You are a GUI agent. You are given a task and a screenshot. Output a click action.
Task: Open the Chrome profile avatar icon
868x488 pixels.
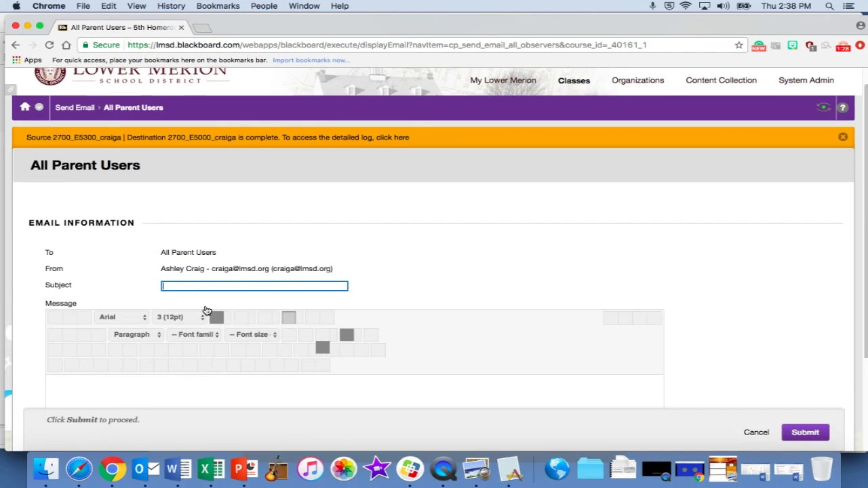(x=861, y=26)
